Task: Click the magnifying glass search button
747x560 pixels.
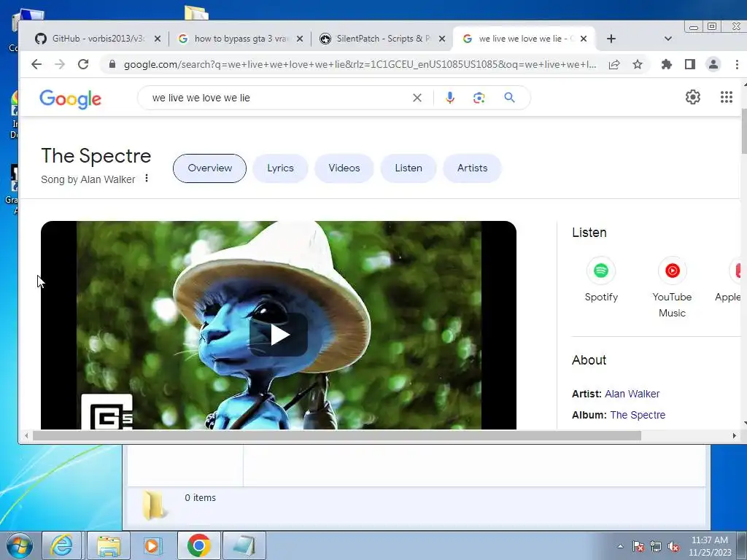Action: (x=509, y=98)
